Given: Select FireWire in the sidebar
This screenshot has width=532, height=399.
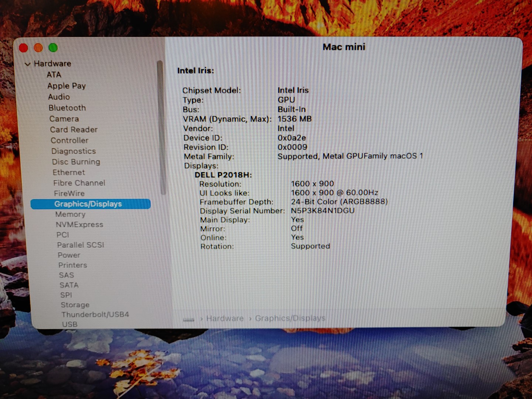Looking at the screenshot, I should click(69, 193).
